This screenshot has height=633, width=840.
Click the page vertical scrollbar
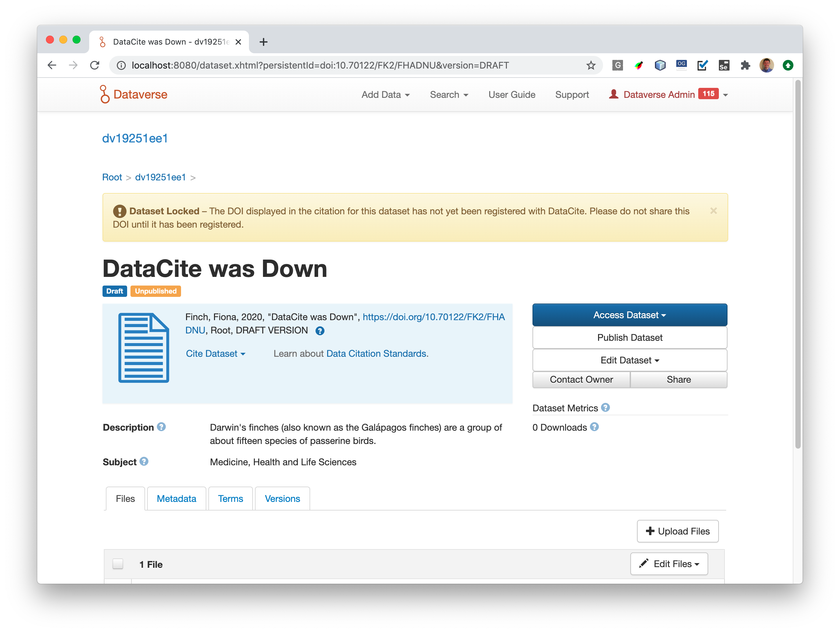pos(797,264)
